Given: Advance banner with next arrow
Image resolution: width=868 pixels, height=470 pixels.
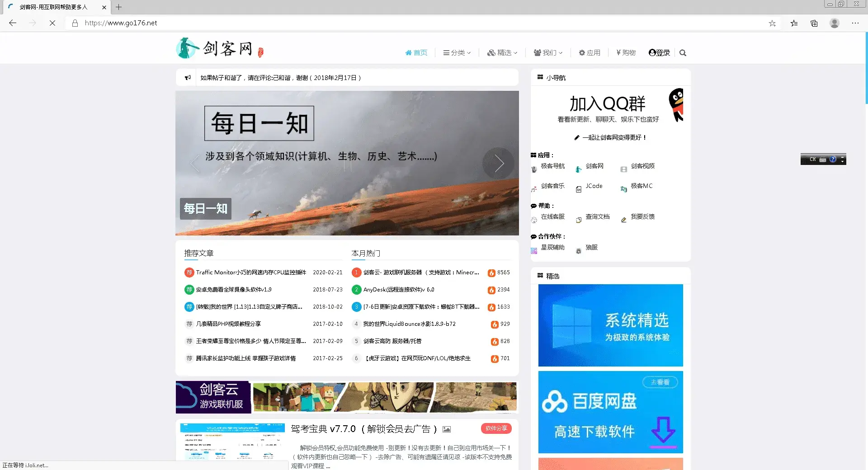Looking at the screenshot, I should click(x=498, y=163).
